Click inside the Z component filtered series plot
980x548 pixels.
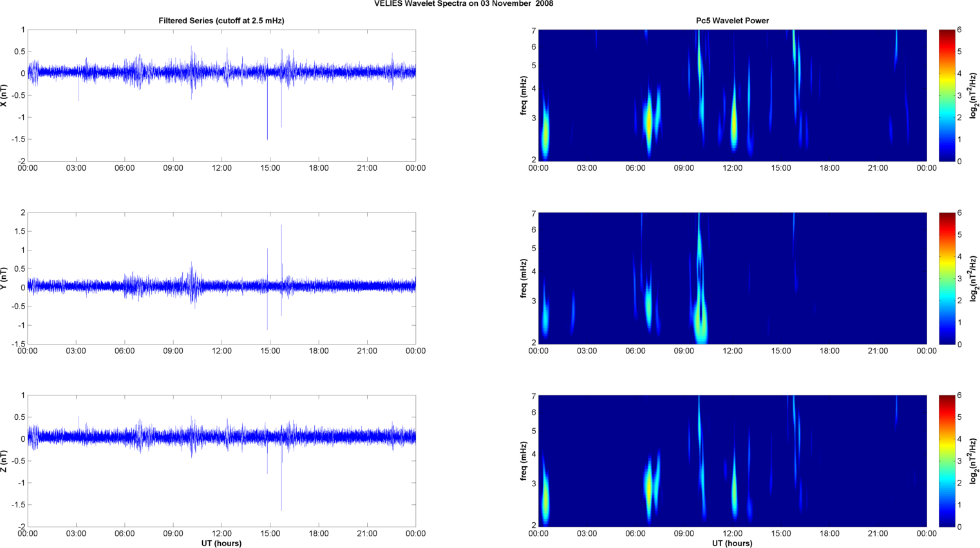[221, 461]
